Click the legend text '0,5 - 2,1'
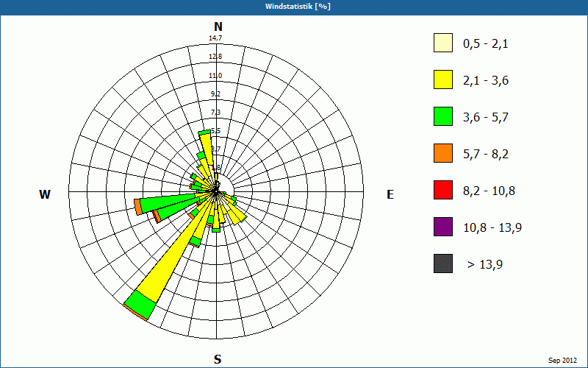 486,44
